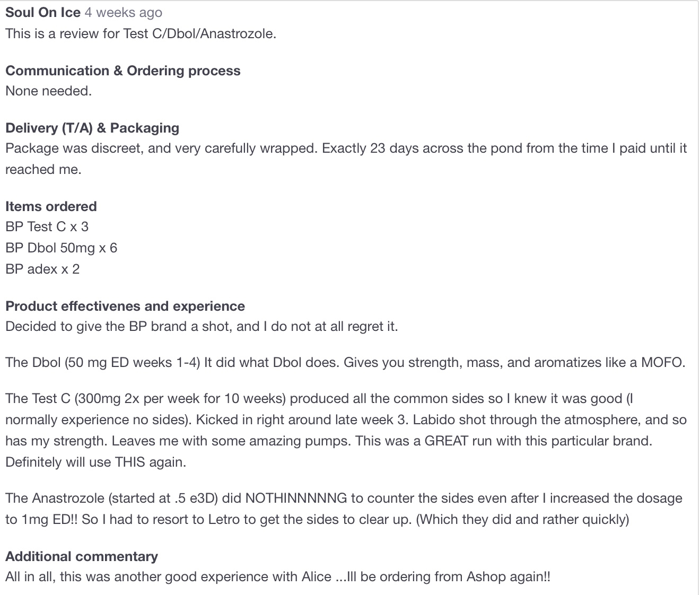This screenshot has width=700, height=595.
Task: Click the 'BP Dbol 50mg x 6' item line
Action: 62,248
